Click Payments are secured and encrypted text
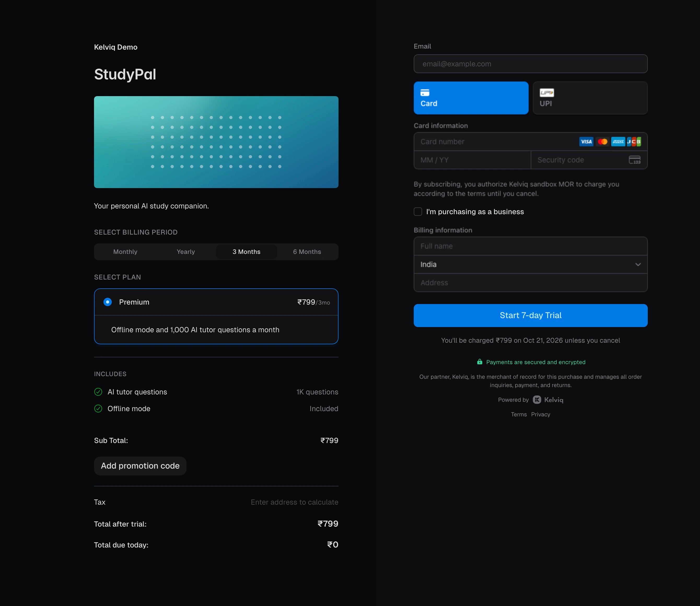 pyautogui.click(x=536, y=362)
